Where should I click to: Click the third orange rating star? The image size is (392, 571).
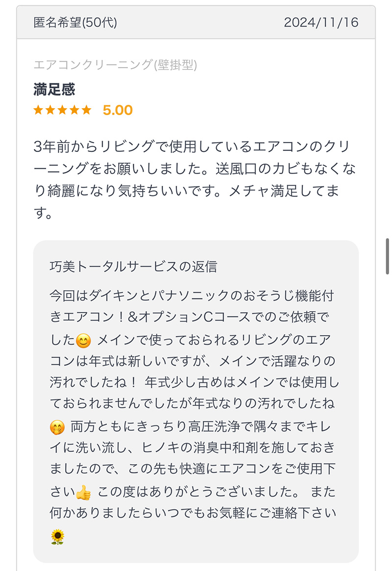[62, 110]
